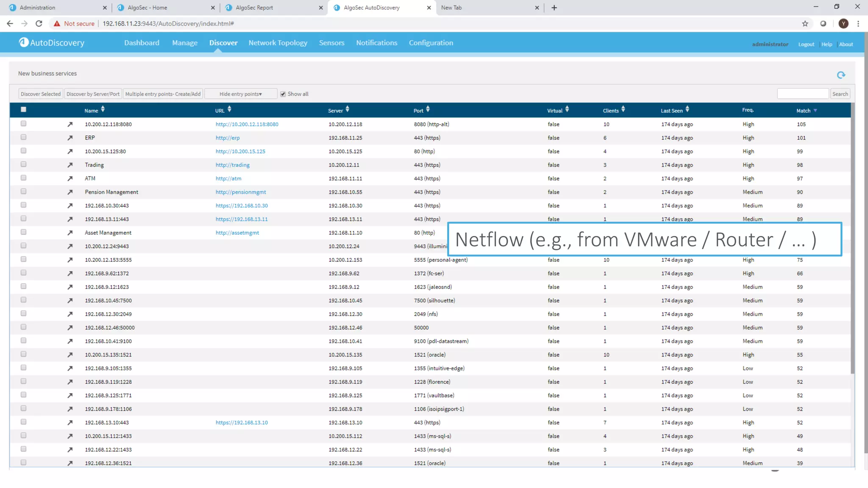Click the Search button

[840, 94]
